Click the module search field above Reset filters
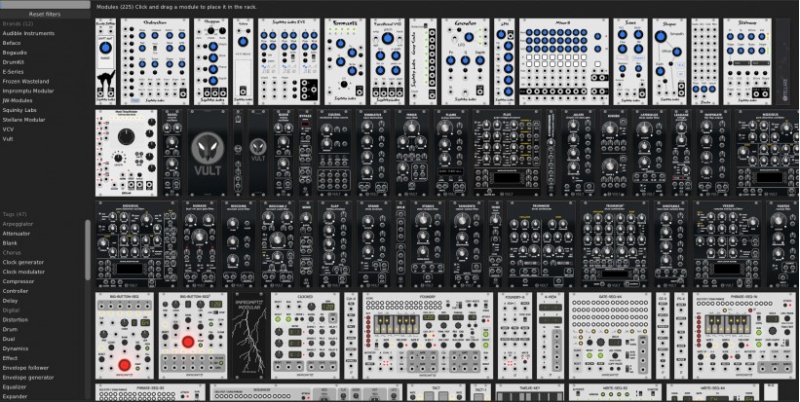This screenshot has width=800, height=402. click(45, 5)
